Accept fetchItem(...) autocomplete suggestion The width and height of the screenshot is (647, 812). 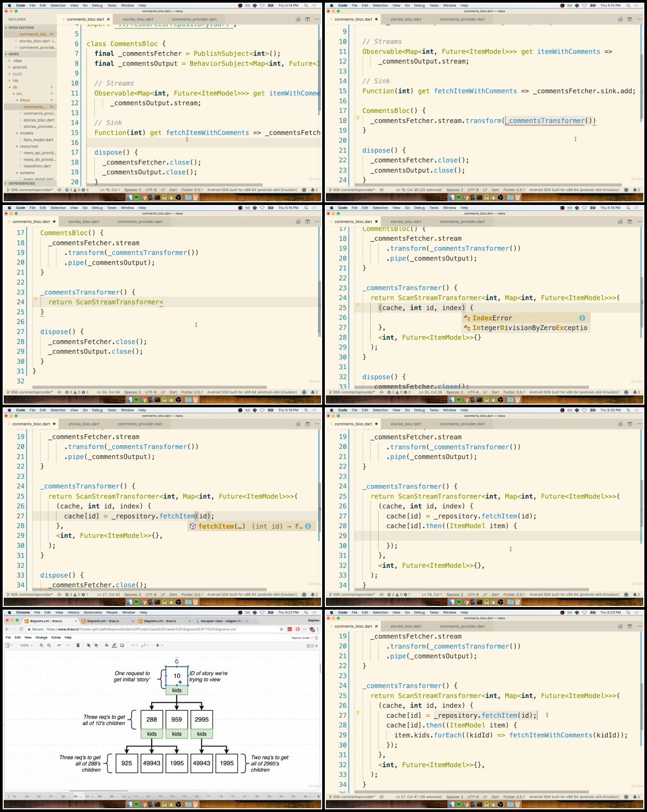pyautogui.click(x=252, y=526)
